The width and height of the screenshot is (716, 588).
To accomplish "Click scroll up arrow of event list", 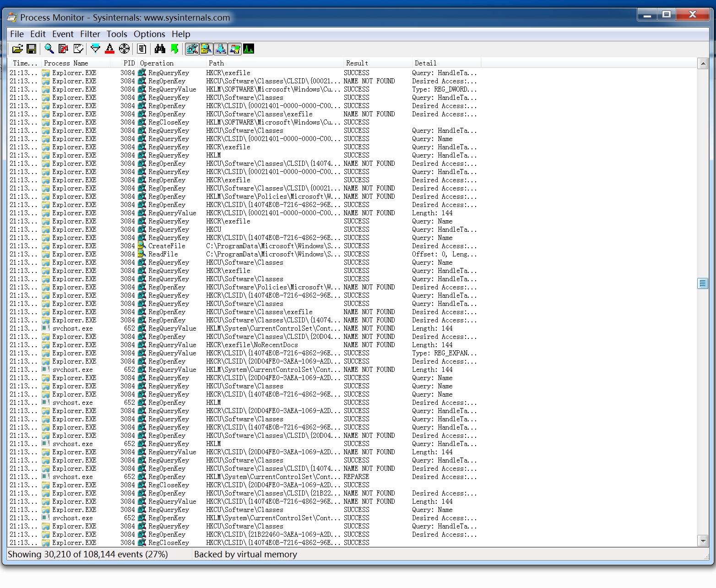I will coord(703,64).
